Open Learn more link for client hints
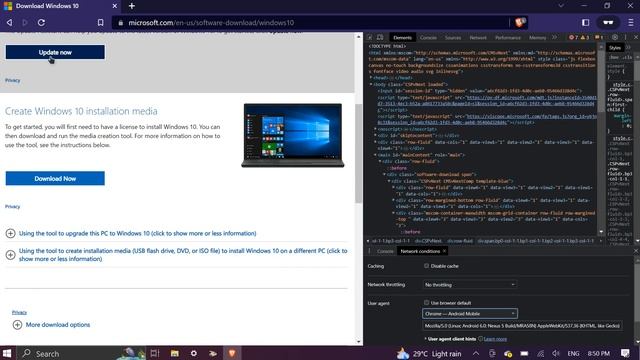640x360 pixels. coord(495,339)
